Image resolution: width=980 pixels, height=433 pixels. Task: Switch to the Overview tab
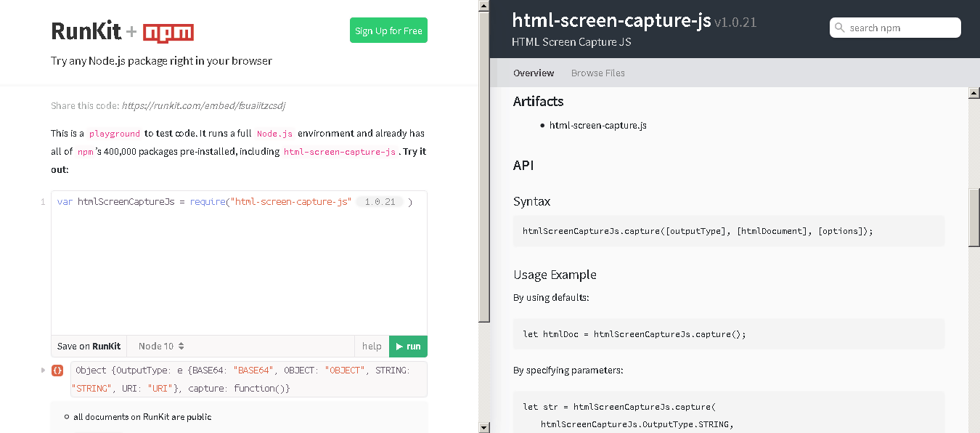(x=534, y=73)
